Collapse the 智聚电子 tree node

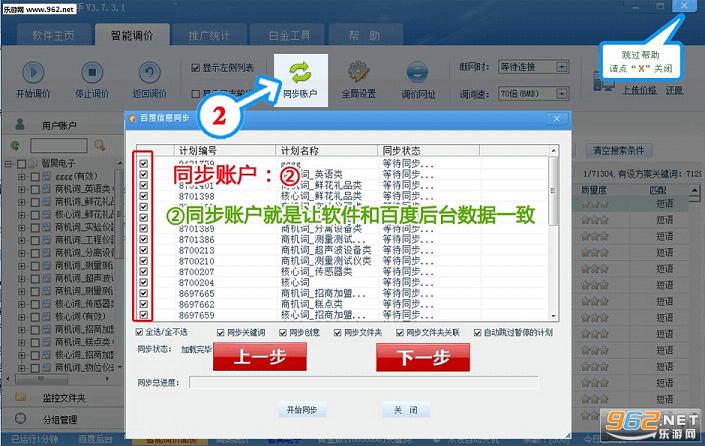tap(9, 164)
